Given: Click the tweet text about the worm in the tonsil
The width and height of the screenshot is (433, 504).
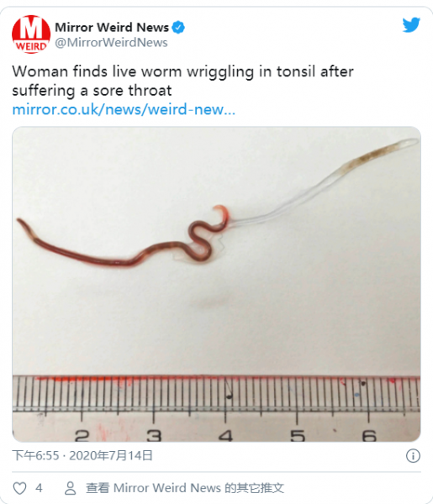Looking at the screenshot, I should 182,81.
